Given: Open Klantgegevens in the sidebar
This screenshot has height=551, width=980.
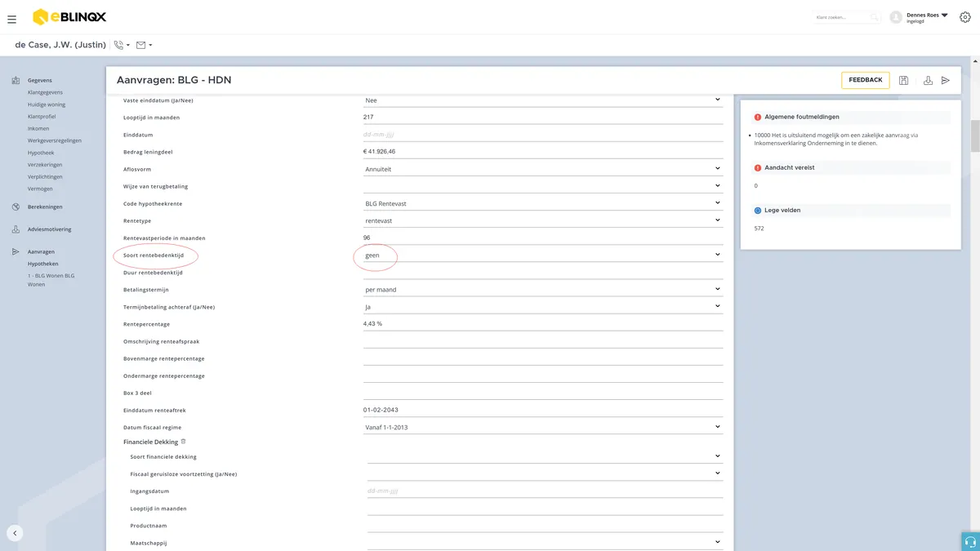Looking at the screenshot, I should tap(46, 92).
